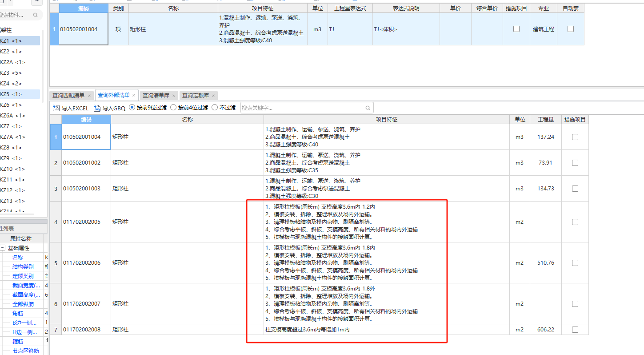Click the 全部纵筋 property name
644x355 pixels.
tap(23, 304)
